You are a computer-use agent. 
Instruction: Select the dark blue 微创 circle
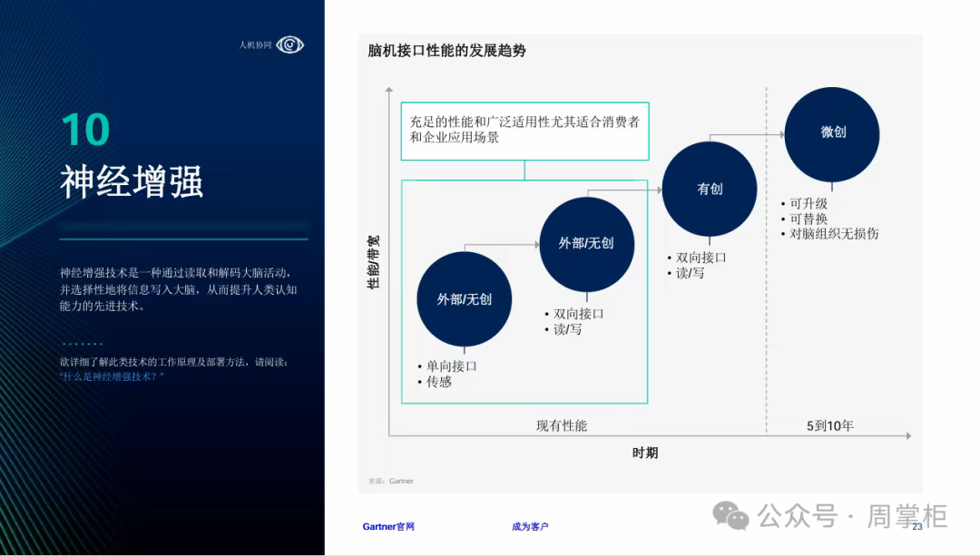pos(832,132)
